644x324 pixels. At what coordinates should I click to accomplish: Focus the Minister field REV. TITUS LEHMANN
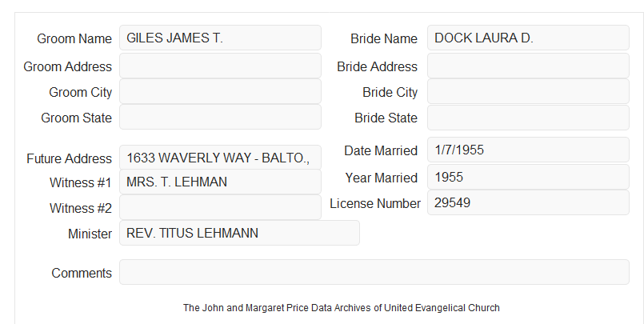tap(239, 233)
